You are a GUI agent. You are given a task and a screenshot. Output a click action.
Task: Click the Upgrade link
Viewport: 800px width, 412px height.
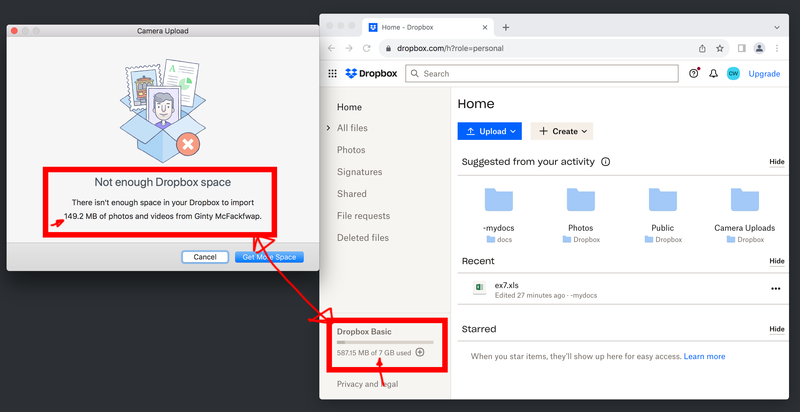764,74
